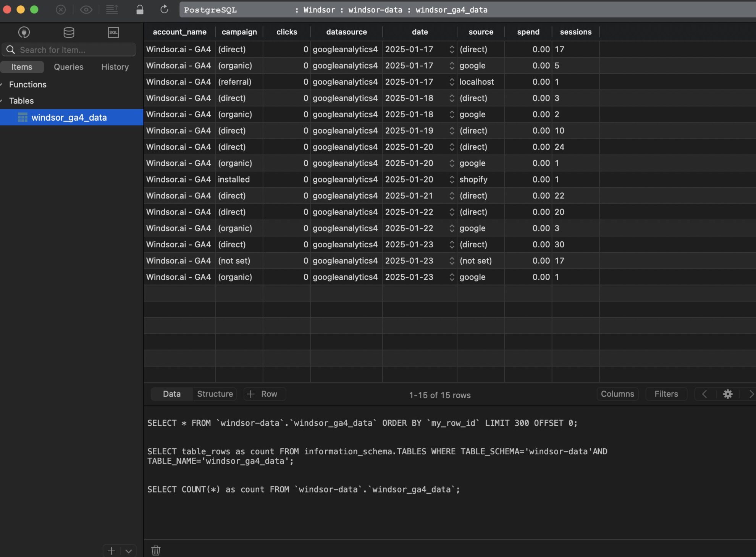Open the History tab
The height and width of the screenshot is (557, 756).
click(x=115, y=67)
